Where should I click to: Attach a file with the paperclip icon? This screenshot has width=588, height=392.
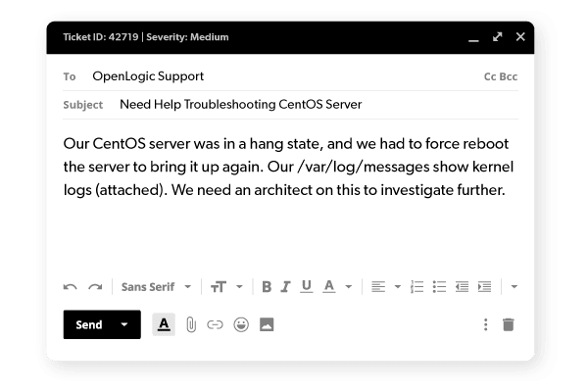pos(191,324)
